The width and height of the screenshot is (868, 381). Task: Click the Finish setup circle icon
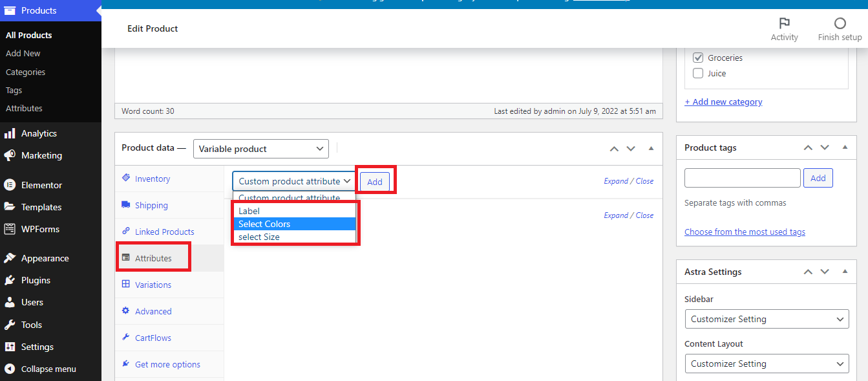pyautogui.click(x=840, y=24)
